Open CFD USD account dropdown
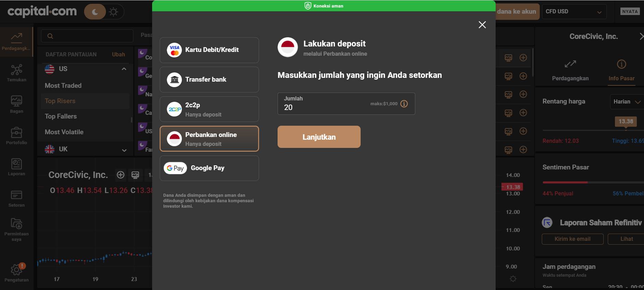Screen dimensions: 644x290 tap(574, 12)
